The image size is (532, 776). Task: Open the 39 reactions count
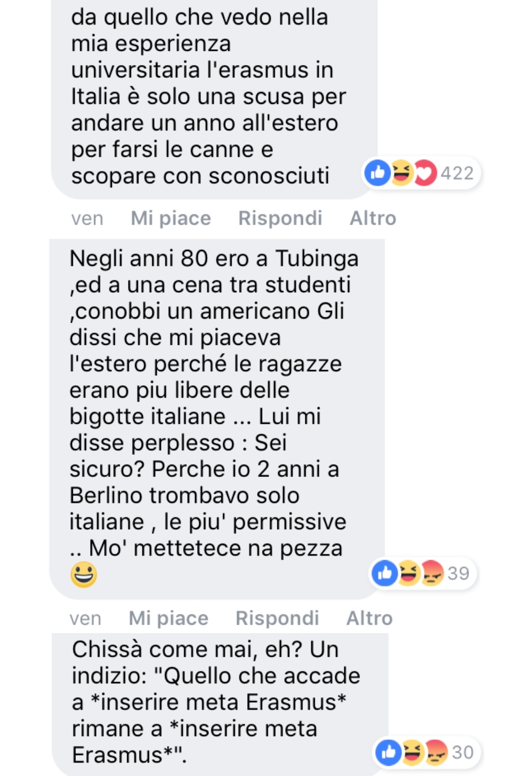[458, 574]
